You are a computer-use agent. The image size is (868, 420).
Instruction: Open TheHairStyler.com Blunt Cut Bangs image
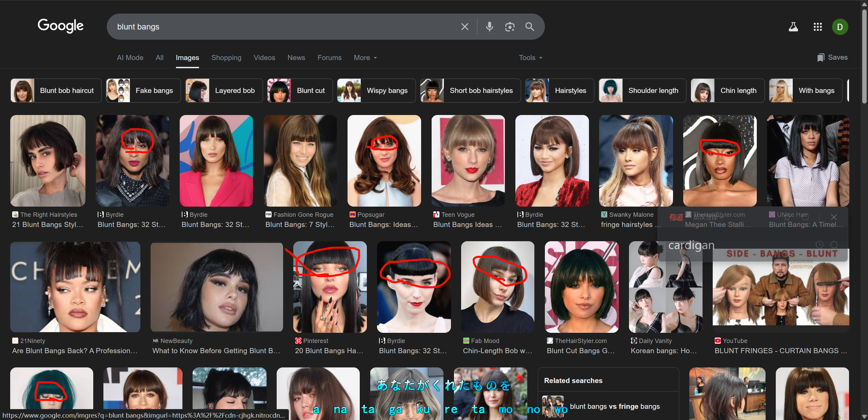pyautogui.click(x=582, y=287)
